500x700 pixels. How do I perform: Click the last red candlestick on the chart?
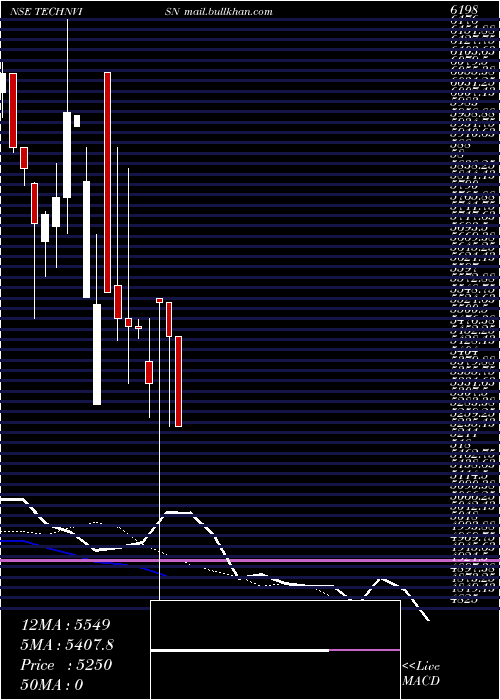(x=179, y=381)
